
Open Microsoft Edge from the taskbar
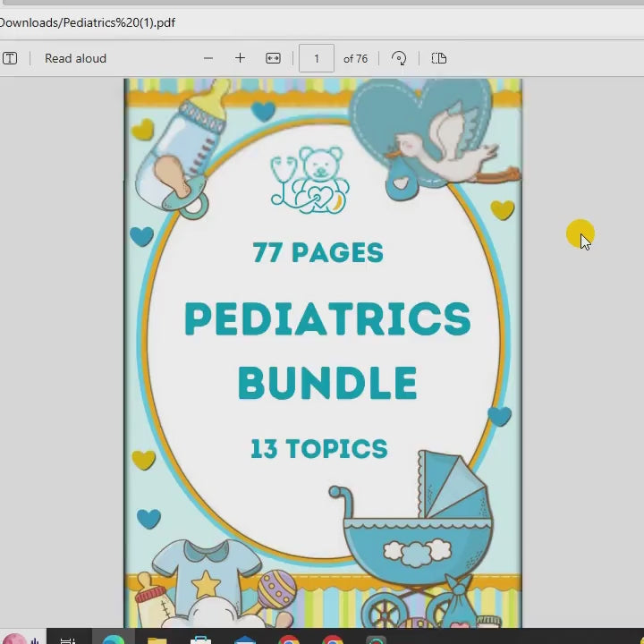114,640
